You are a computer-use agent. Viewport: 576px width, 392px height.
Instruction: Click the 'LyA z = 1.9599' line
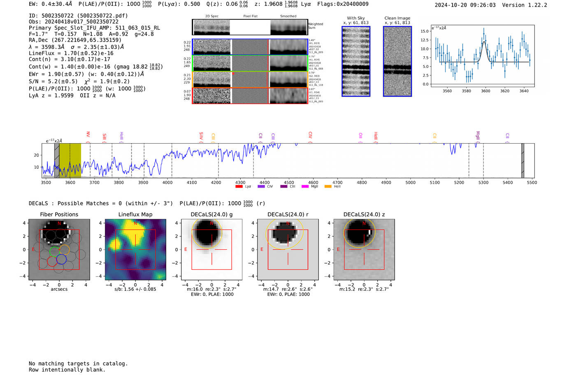(x=72, y=95)
